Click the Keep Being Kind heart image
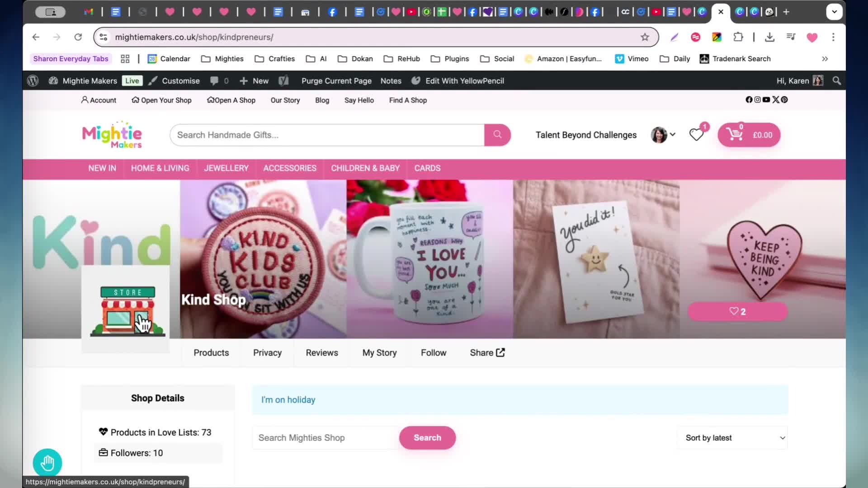This screenshot has width=868, height=488. click(x=763, y=260)
